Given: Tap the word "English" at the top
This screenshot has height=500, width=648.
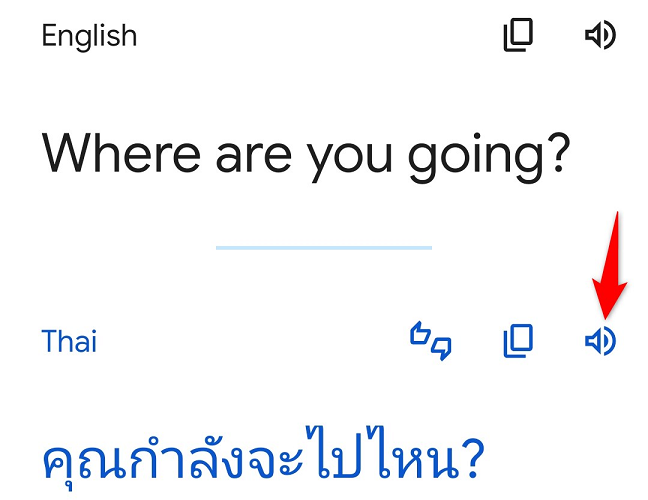Looking at the screenshot, I should coord(89,37).
